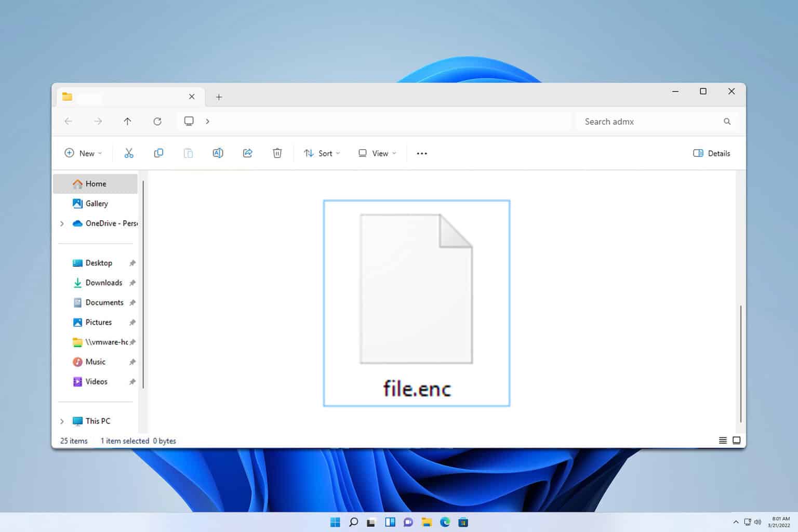This screenshot has width=798, height=532.
Task: Open the See more options menu
Action: point(422,153)
